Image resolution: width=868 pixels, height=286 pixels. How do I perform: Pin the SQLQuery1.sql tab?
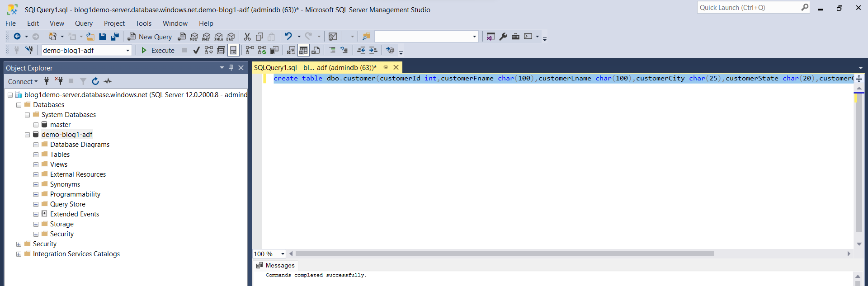[386, 67]
